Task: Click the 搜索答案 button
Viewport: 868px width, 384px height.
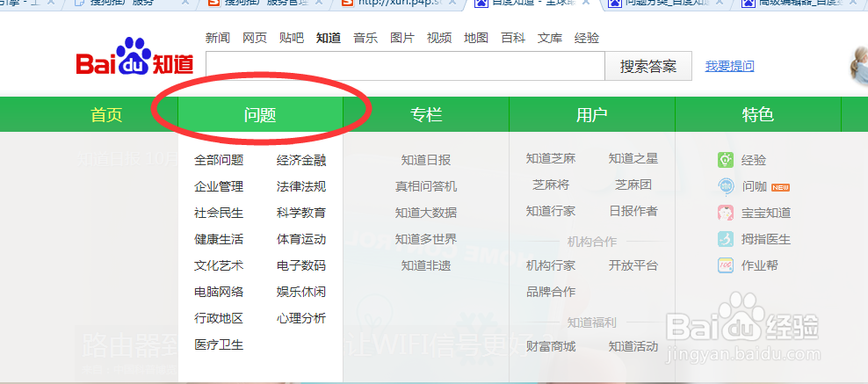Action: click(648, 67)
